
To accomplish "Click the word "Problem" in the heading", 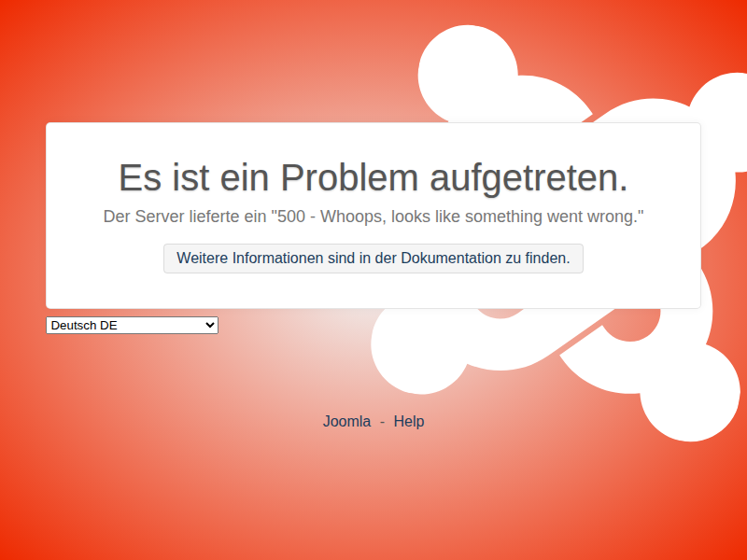I will click(350, 177).
